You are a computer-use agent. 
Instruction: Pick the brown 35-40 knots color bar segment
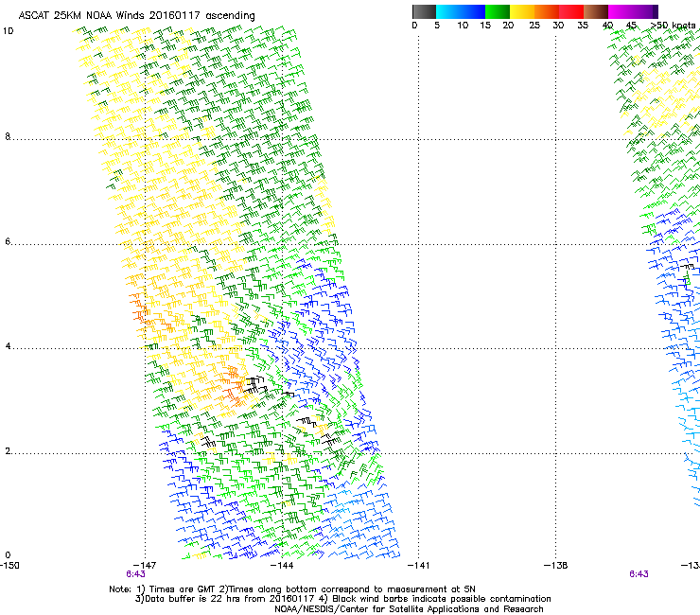[596, 11]
